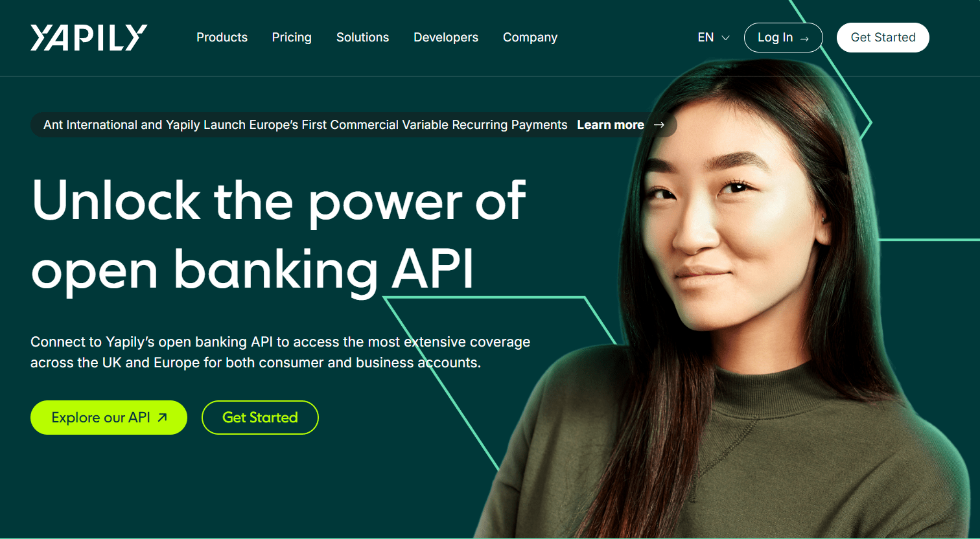The image size is (980, 539).
Task: Click the Explore our API button
Action: 109,417
